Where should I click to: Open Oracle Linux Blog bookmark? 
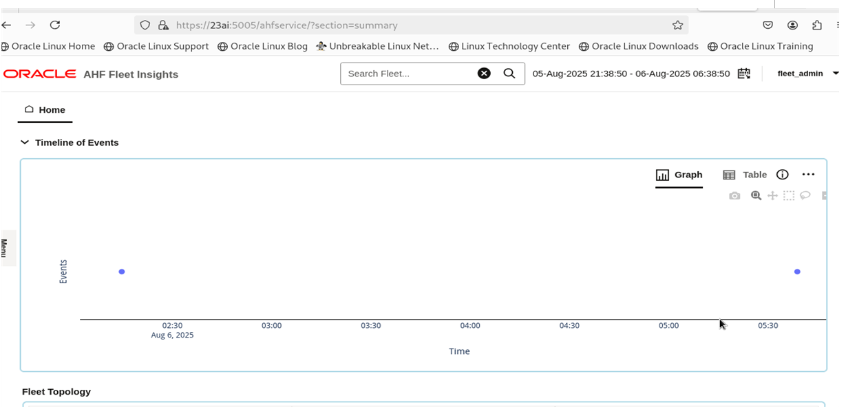pyautogui.click(x=262, y=46)
